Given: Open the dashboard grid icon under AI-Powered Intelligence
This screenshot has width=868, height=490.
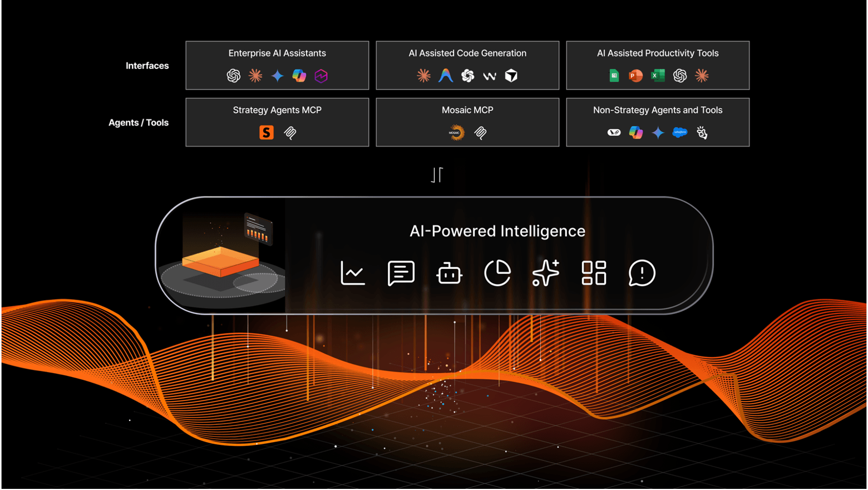Looking at the screenshot, I should point(594,273).
